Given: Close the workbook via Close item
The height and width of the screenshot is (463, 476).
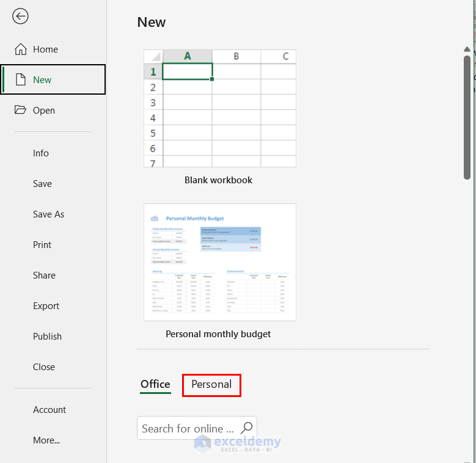Looking at the screenshot, I should pos(44,367).
